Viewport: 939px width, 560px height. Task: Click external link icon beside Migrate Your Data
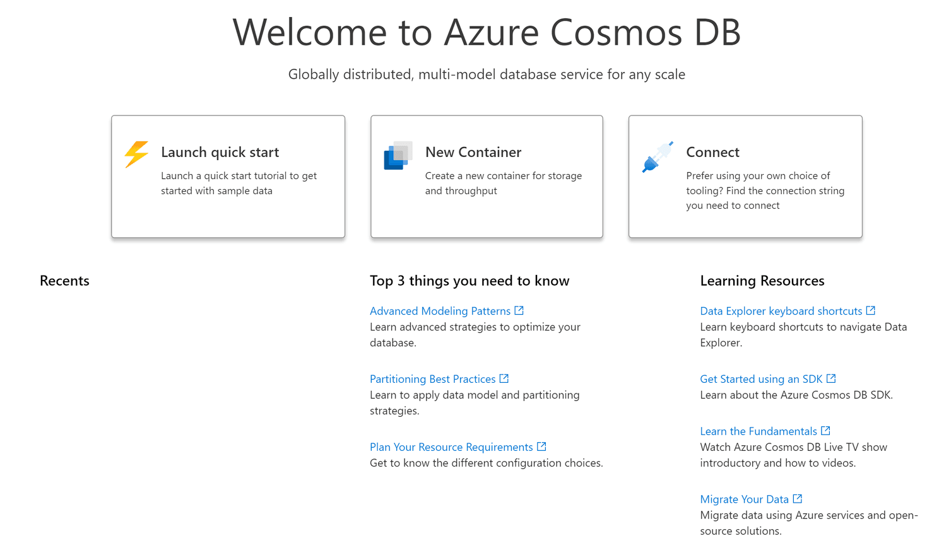click(798, 499)
